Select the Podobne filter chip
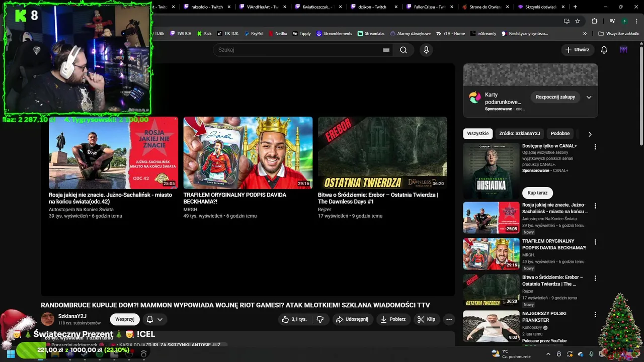The width and height of the screenshot is (644, 362). click(560, 134)
